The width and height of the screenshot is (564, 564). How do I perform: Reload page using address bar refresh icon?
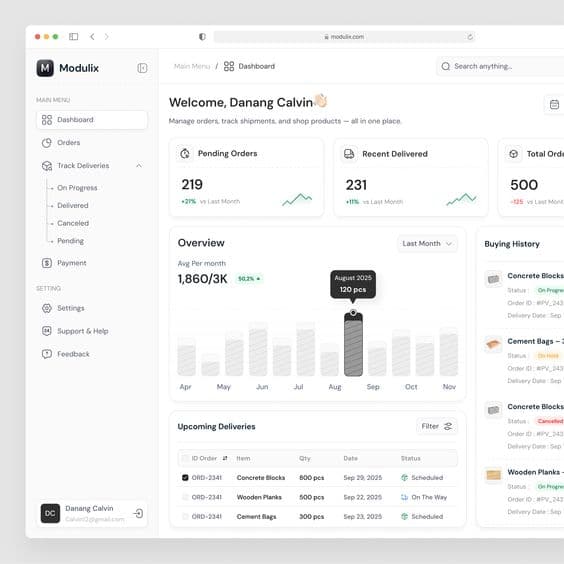470,37
